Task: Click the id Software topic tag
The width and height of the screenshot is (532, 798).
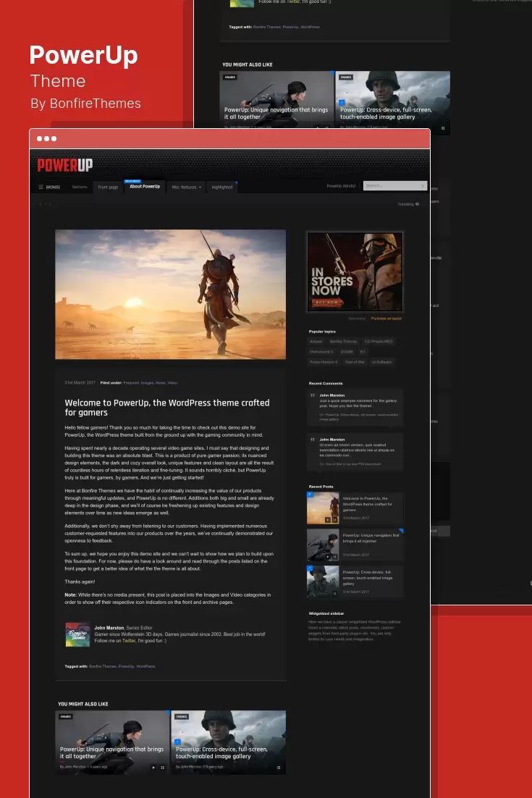Action: point(382,362)
